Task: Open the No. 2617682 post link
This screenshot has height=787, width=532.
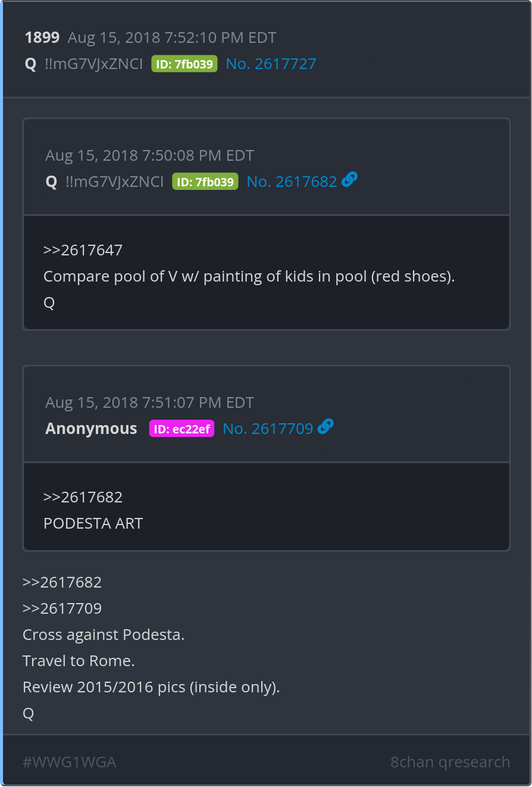Action: tap(292, 182)
